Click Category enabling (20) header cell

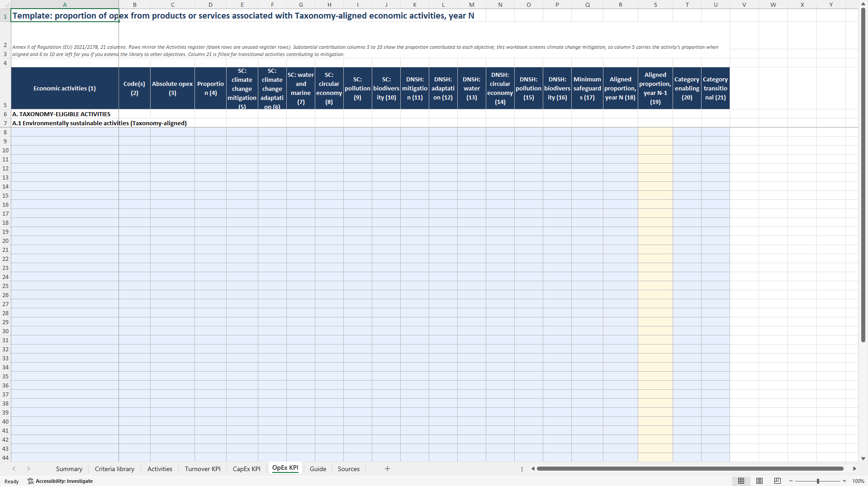tap(687, 88)
